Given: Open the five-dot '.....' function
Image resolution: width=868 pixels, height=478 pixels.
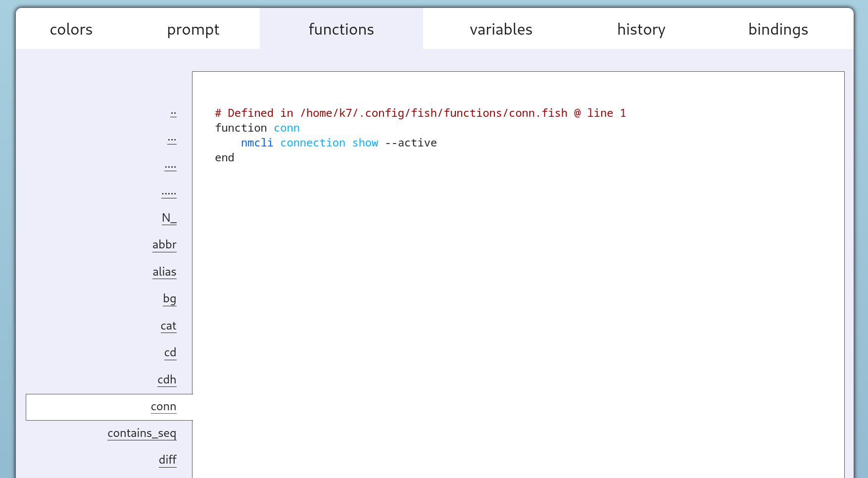Looking at the screenshot, I should pyautogui.click(x=169, y=193).
